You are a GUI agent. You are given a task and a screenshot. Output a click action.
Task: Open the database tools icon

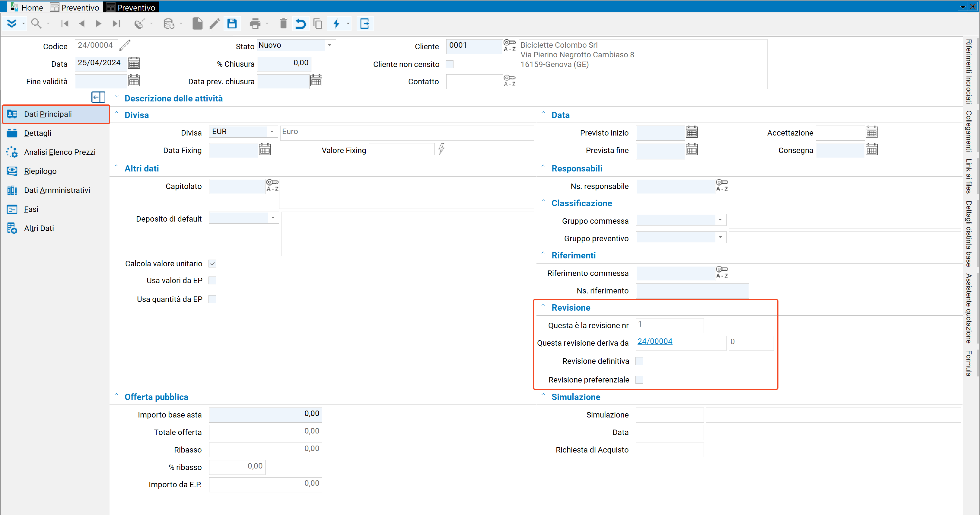(169, 24)
